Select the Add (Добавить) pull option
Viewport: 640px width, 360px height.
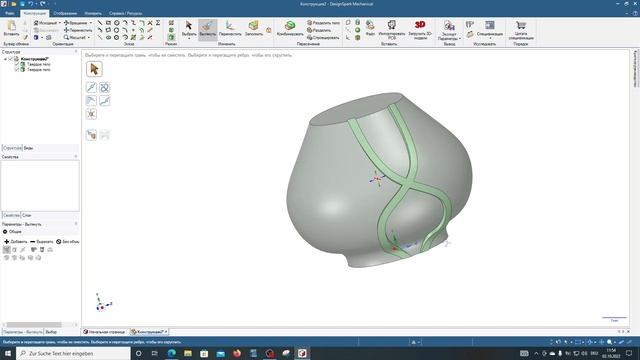pyautogui.click(x=16, y=242)
